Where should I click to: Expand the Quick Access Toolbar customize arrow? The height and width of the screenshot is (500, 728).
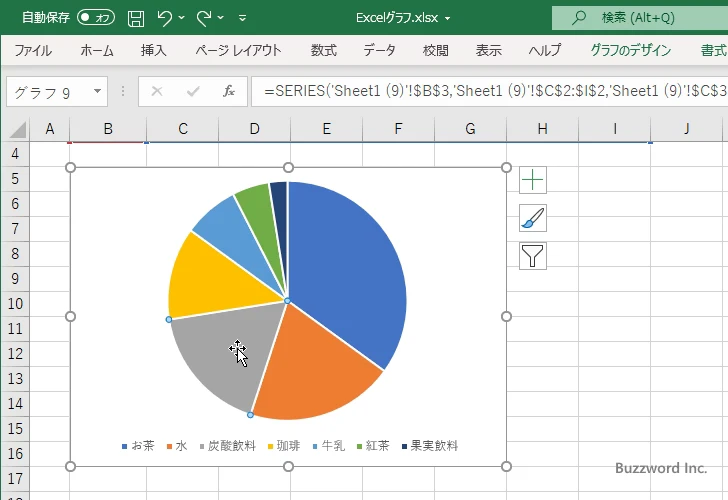(x=246, y=18)
